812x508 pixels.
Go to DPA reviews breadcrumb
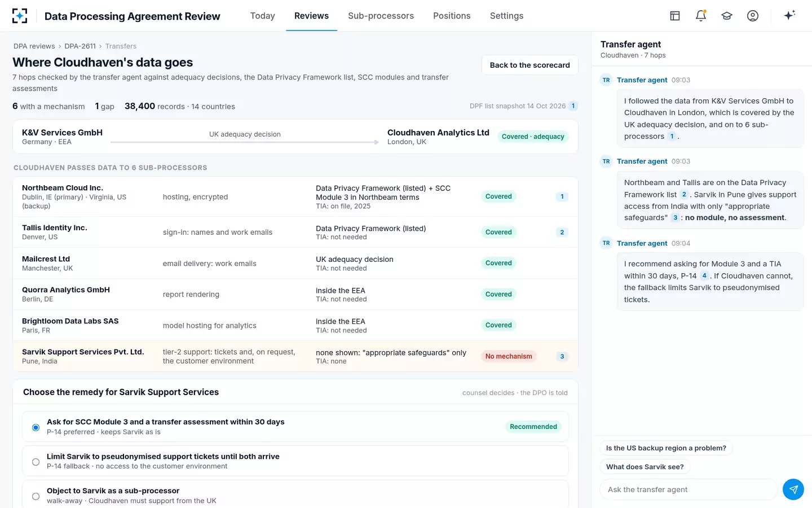(34, 46)
